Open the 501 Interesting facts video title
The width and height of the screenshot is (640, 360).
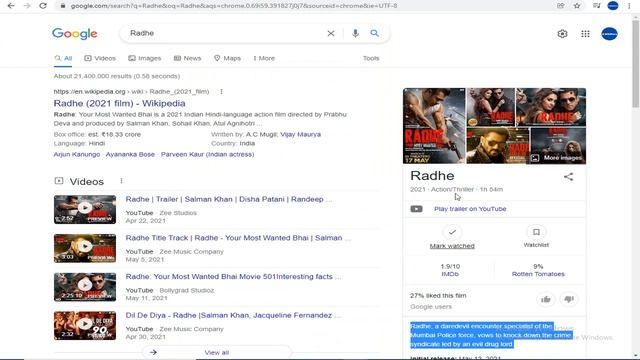233,277
